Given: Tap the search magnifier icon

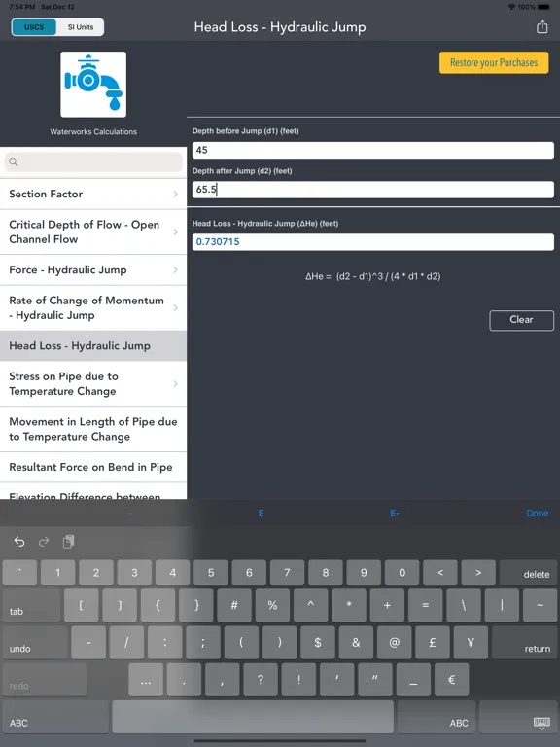Looking at the screenshot, I should (x=14, y=162).
